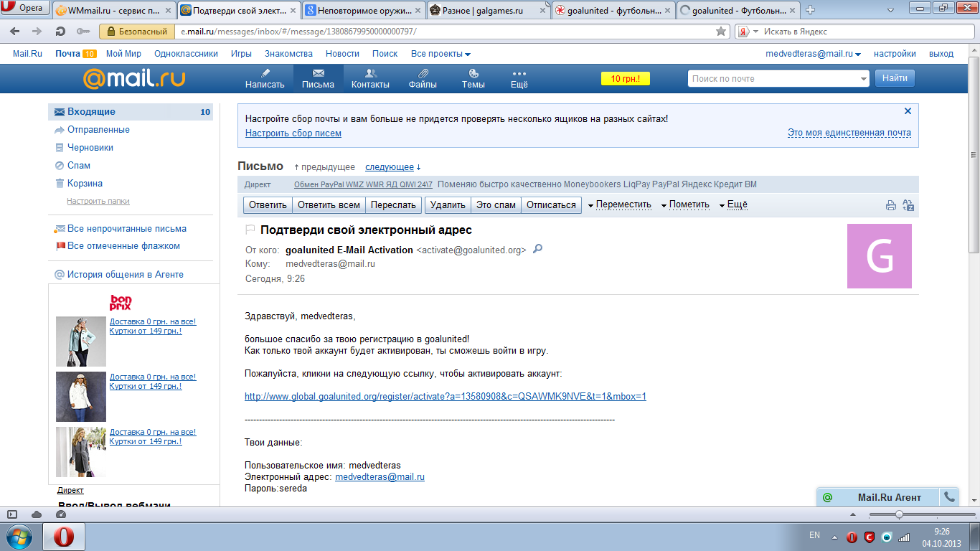
Task: Toggle flag on message subject
Action: tap(250, 230)
